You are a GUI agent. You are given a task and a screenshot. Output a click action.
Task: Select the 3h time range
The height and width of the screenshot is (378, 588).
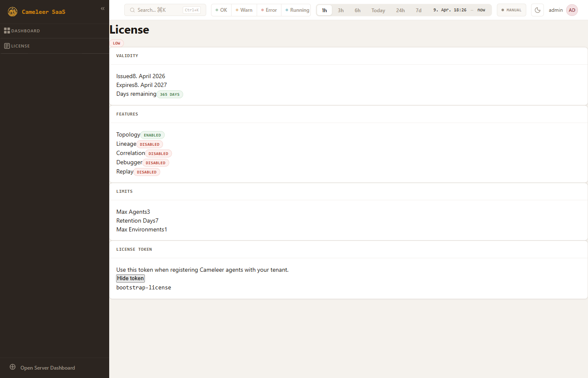[341, 10]
